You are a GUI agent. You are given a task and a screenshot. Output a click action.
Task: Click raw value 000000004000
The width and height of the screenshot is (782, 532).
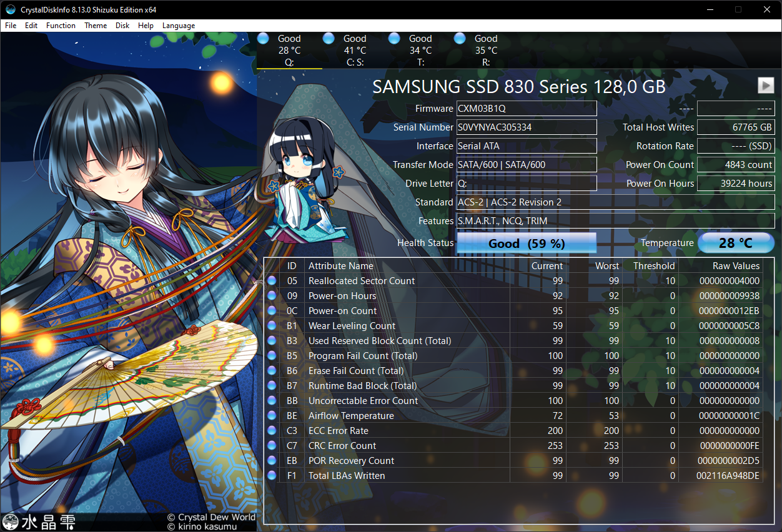(x=730, y=281)
